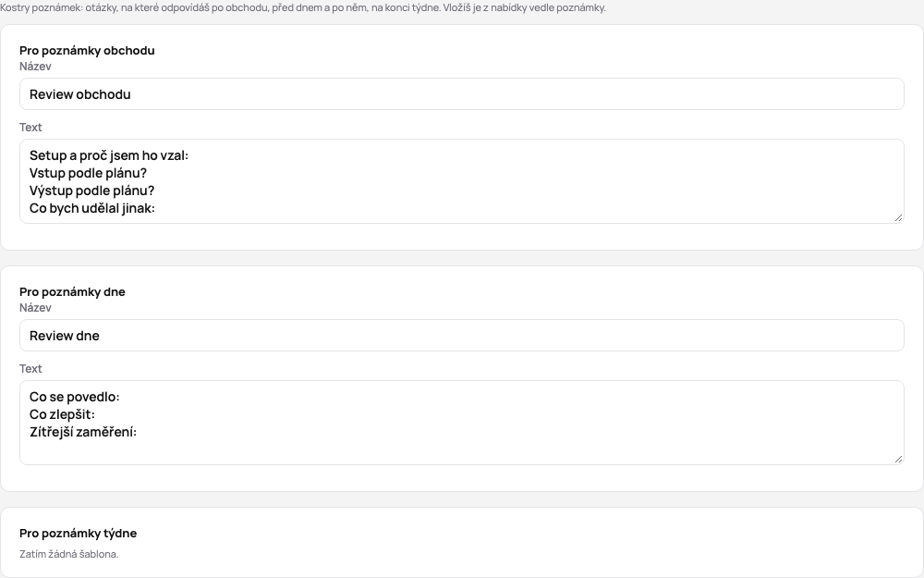Click the "Název" label under "Pro poznámky dne"

coord(35,307)
